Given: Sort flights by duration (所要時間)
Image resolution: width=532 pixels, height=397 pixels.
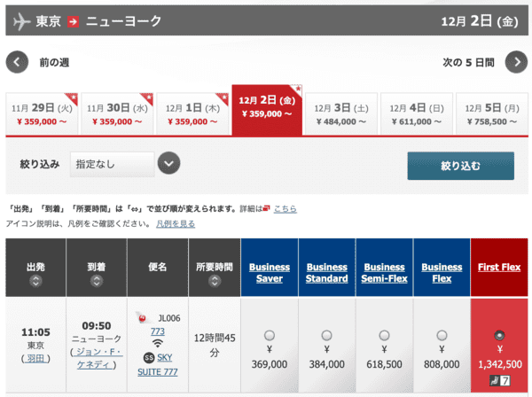Looking at the screenshot, I should [215, 281].
